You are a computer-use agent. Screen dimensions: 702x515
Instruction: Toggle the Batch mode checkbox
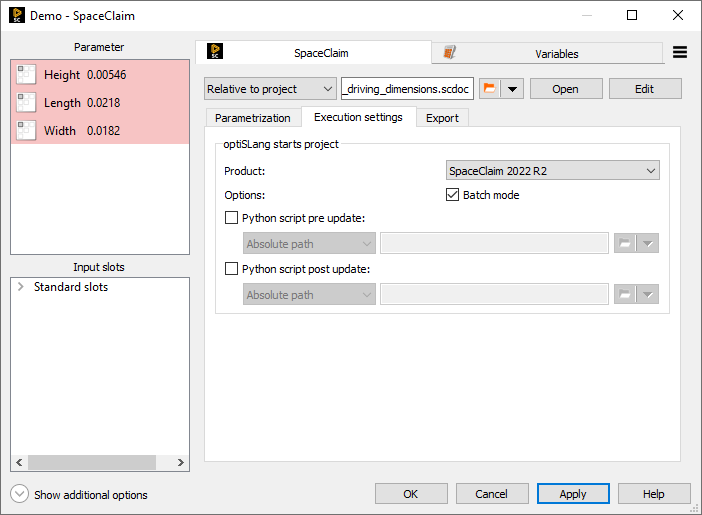pos(452,195)
